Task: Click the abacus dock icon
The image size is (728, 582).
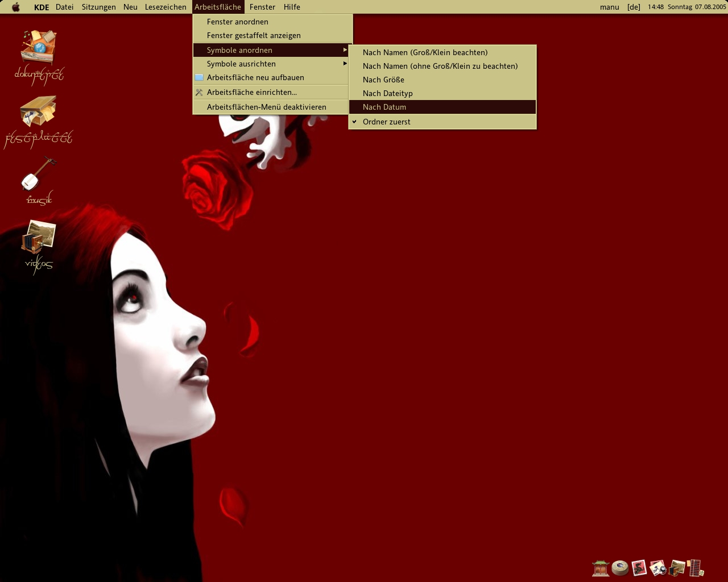Action: 696,568
